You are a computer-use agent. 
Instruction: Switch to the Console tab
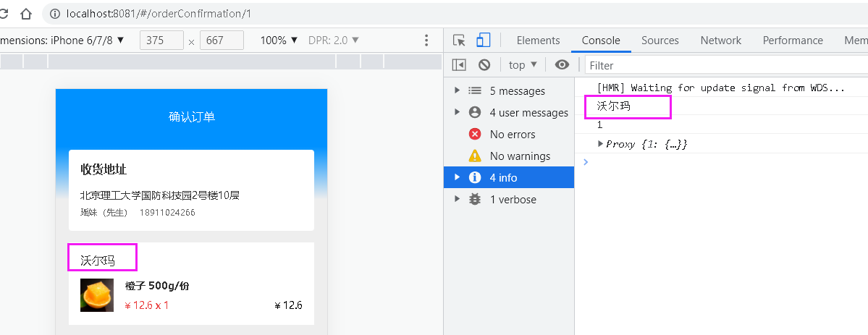pos(601,41)
